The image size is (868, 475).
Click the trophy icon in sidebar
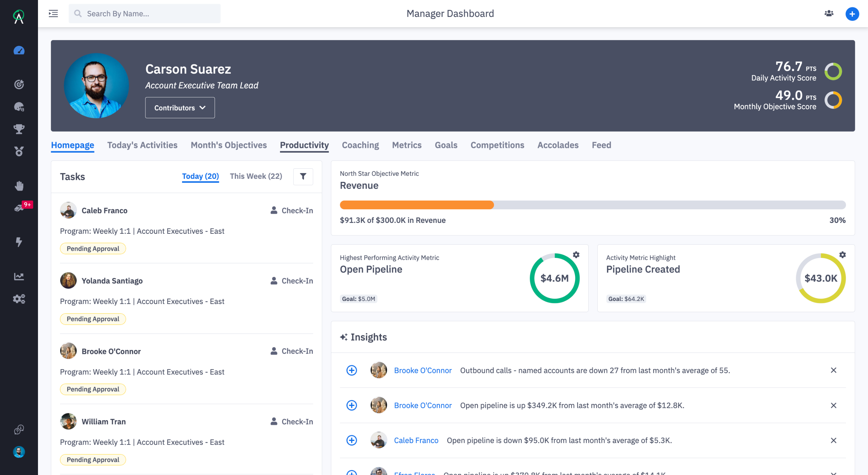(19, 129)
